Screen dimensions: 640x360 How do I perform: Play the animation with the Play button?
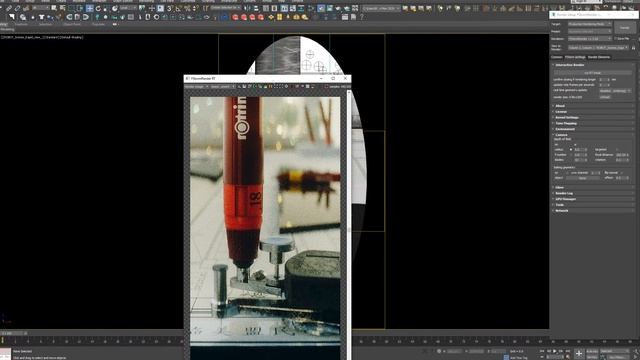tap(554, 351)
